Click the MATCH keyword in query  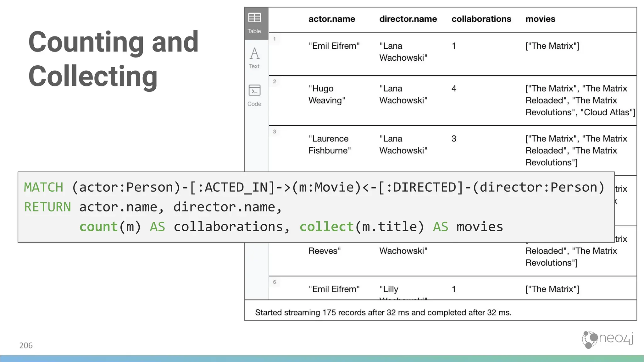tap(44, 187)
